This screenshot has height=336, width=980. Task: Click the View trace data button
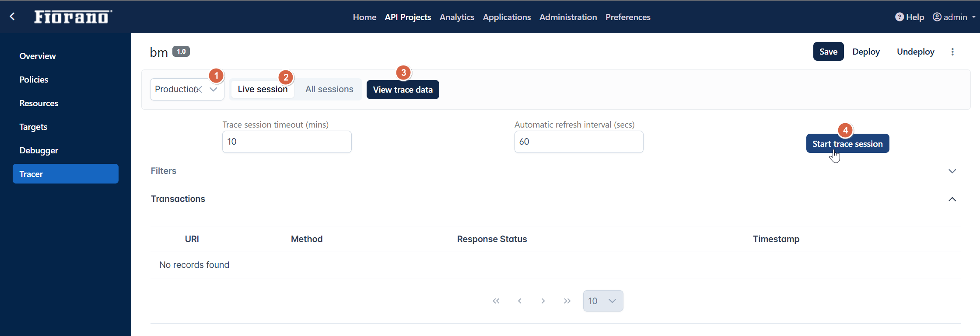(402, 90)
